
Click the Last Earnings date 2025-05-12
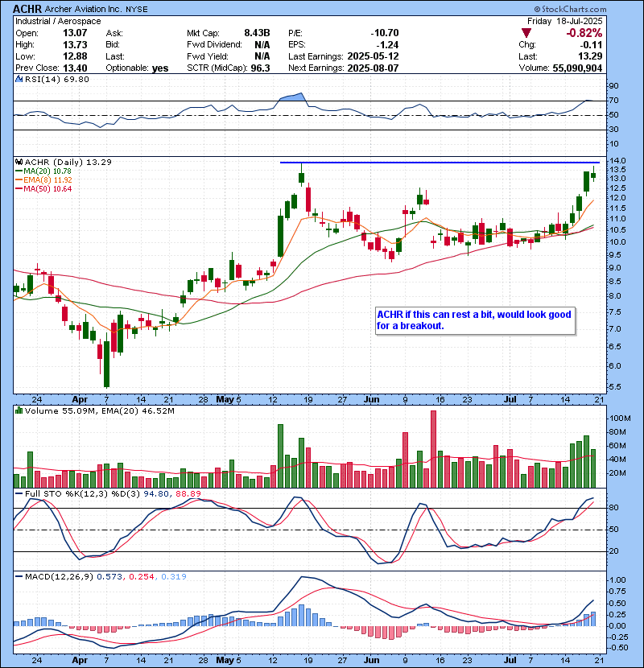(373, 56)
